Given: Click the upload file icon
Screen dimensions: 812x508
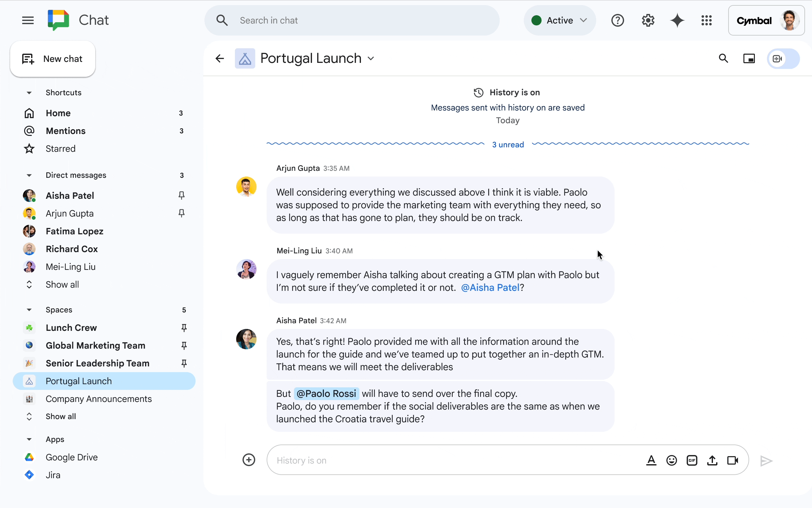Looking at the screenshot, I should pyautogui.click(x=712, y=460).
